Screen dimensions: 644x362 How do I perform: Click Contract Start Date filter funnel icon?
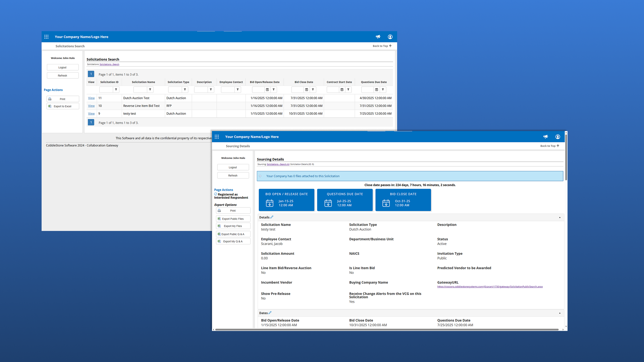pos(348,90)
